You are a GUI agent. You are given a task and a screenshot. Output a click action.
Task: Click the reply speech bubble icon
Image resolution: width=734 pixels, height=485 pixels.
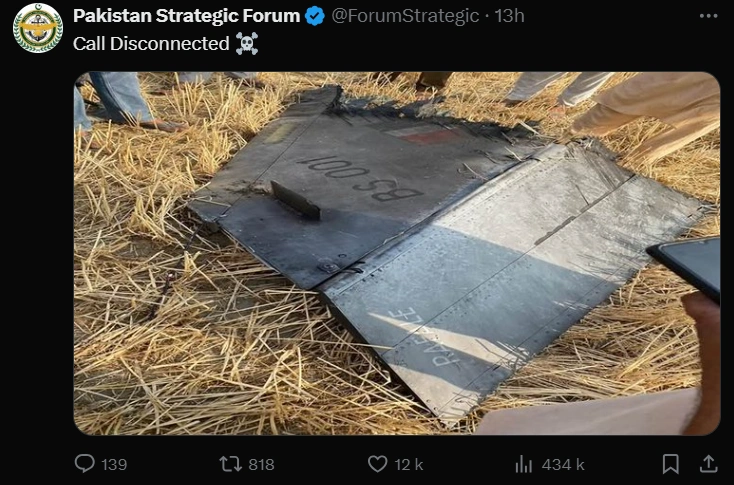point(85,464)
